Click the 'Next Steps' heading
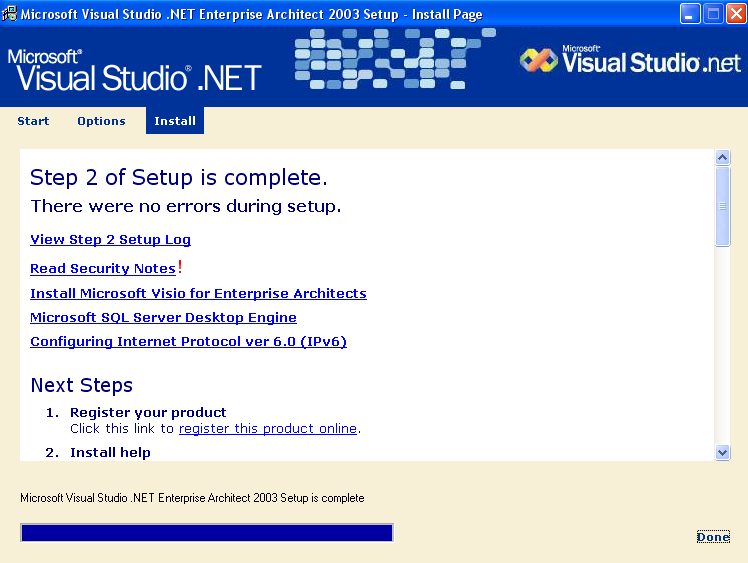The image size is (748, 563). 82,386
